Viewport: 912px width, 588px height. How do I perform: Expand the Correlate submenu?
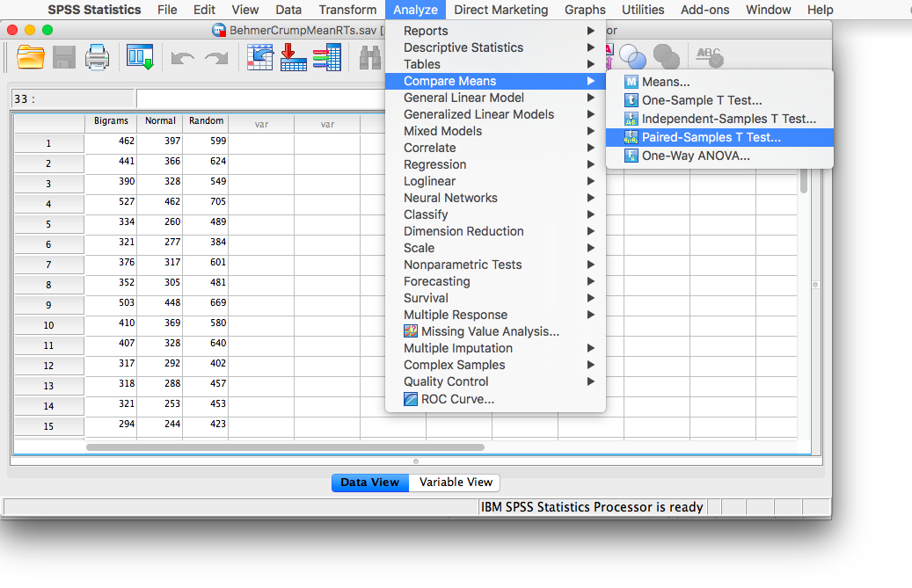495,148
